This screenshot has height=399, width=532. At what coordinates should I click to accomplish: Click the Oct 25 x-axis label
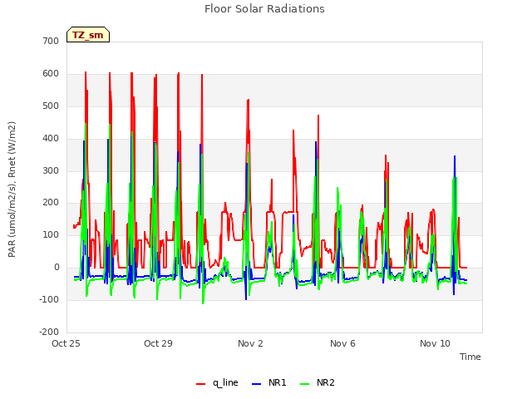[x=66, y=343]
